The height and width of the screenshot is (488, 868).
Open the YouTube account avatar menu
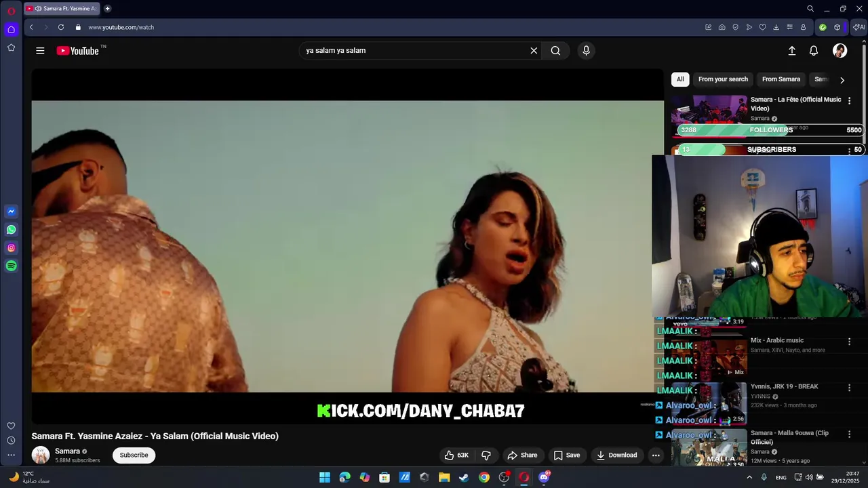pyautogui.click(x=840, y=51)
